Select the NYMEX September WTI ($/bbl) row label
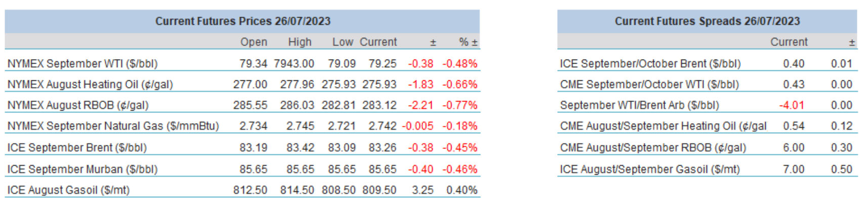 82,64
